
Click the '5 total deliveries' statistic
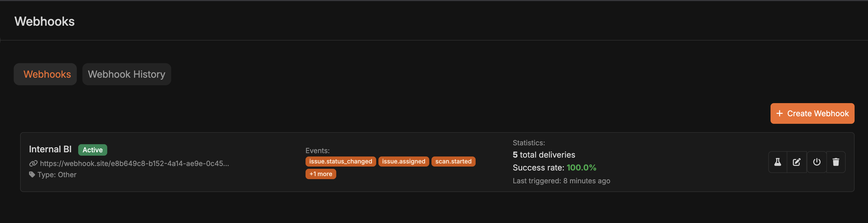pos(543,155)
